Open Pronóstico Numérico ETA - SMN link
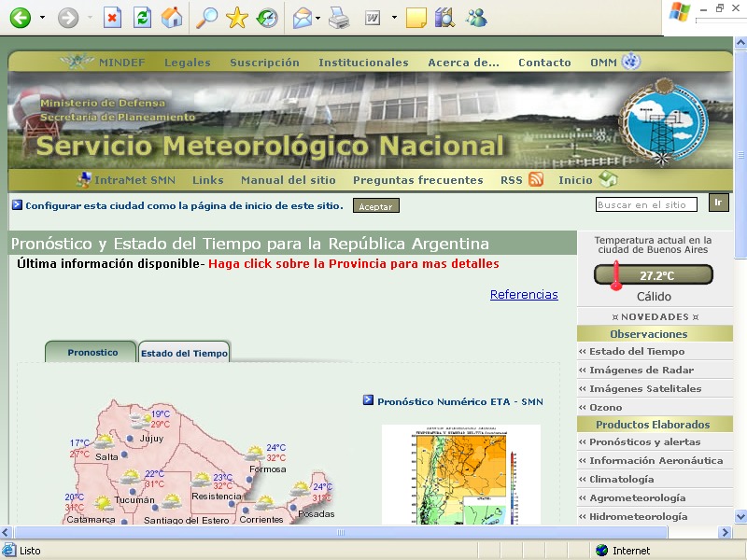Viewport: 747px width, 560px height. pos(460,401)
